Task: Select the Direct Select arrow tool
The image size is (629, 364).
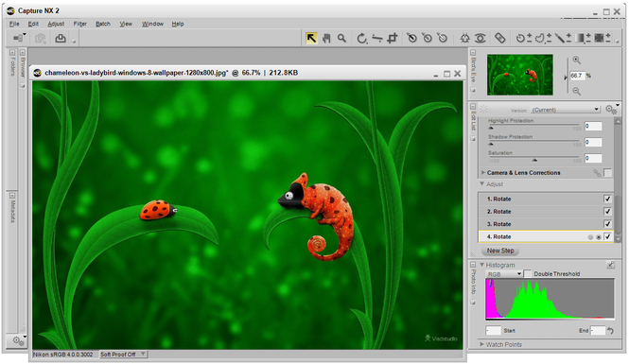Action: tap(311, 38)
